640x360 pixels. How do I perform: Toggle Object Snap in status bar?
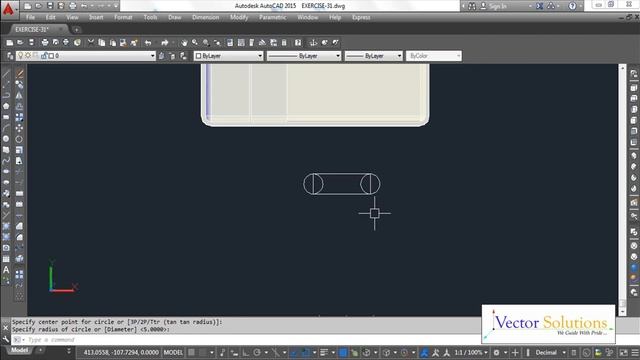coord(305,352)
